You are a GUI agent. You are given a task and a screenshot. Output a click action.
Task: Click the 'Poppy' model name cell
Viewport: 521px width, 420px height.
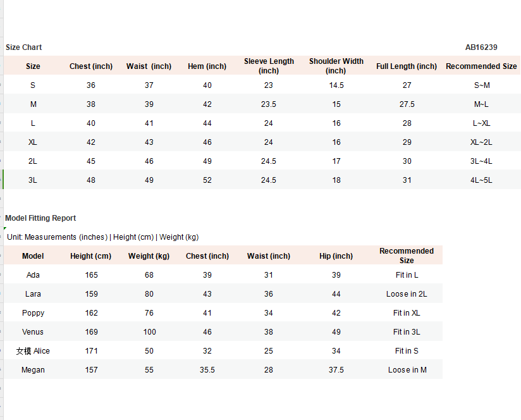[33, 313]
